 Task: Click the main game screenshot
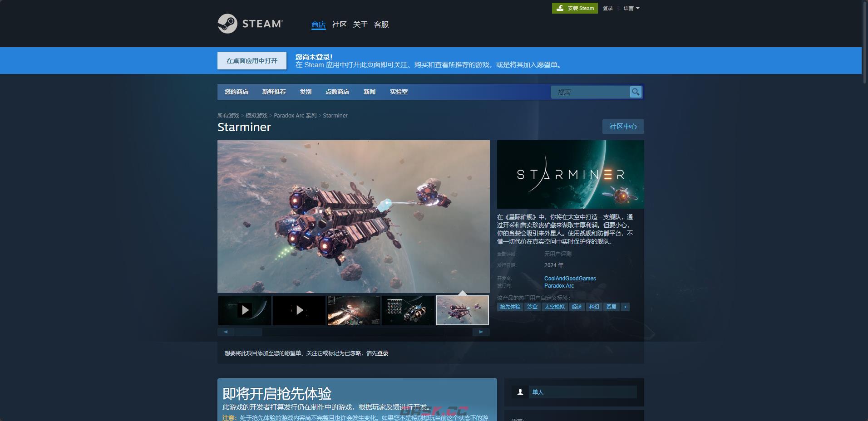coord(354,216)
